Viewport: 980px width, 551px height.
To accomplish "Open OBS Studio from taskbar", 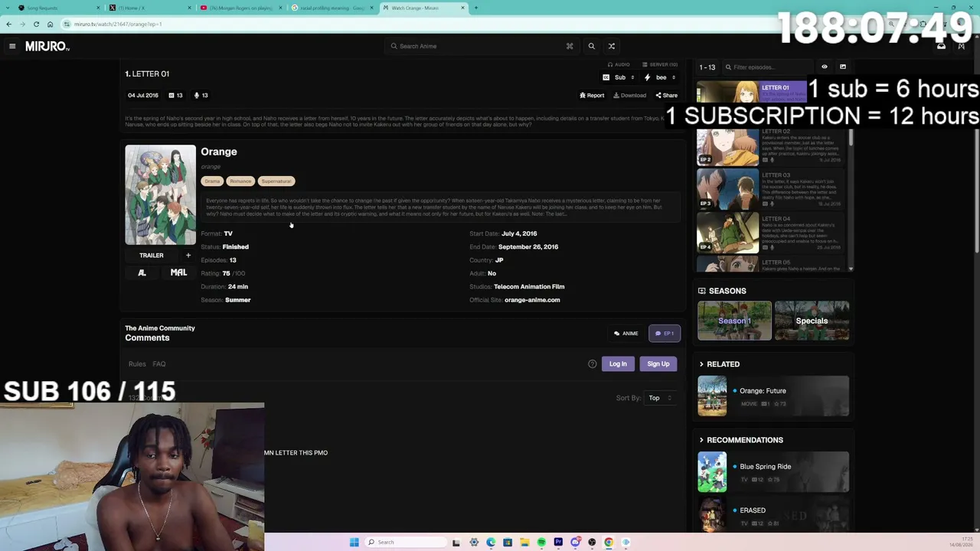I will pos(592,543).
